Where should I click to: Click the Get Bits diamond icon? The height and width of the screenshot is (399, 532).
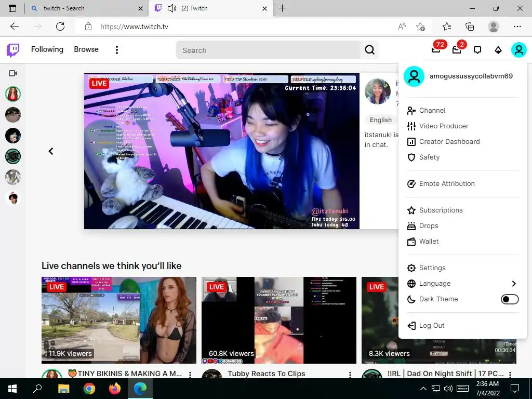[498, 50]
